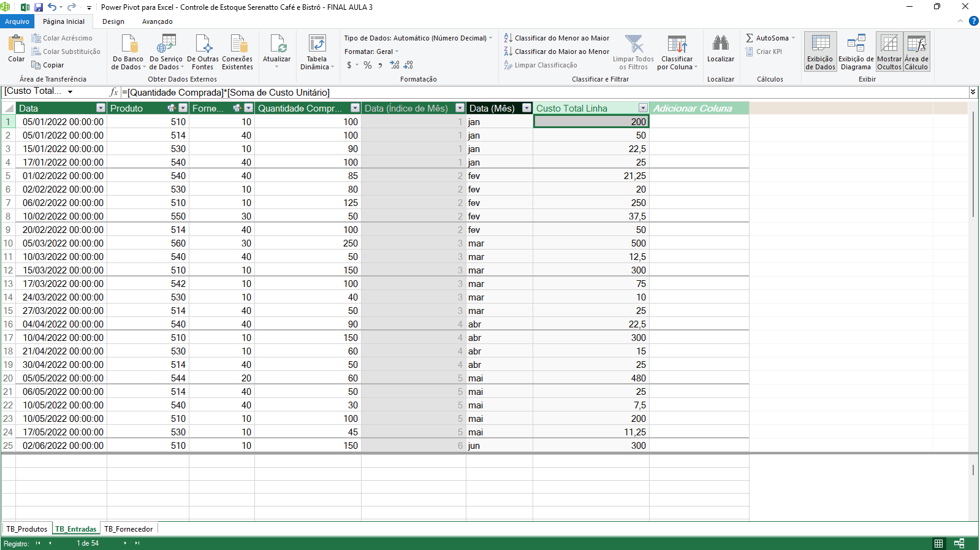Increase decimal places icon
Screen dimensions: 980x550
click(394, 65)
